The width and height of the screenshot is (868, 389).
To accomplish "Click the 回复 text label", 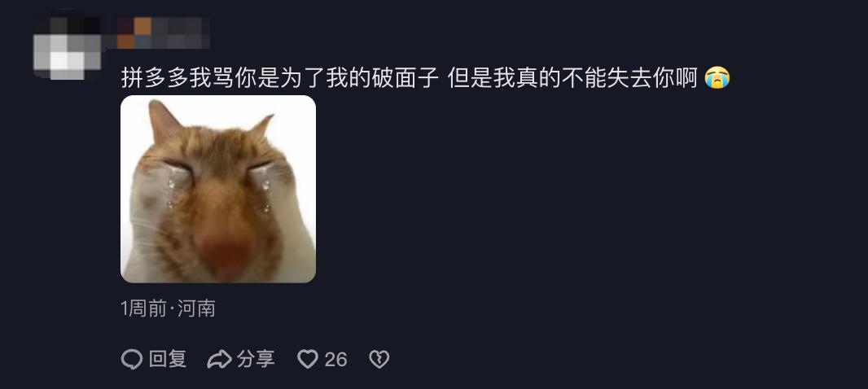I will 168,360.
